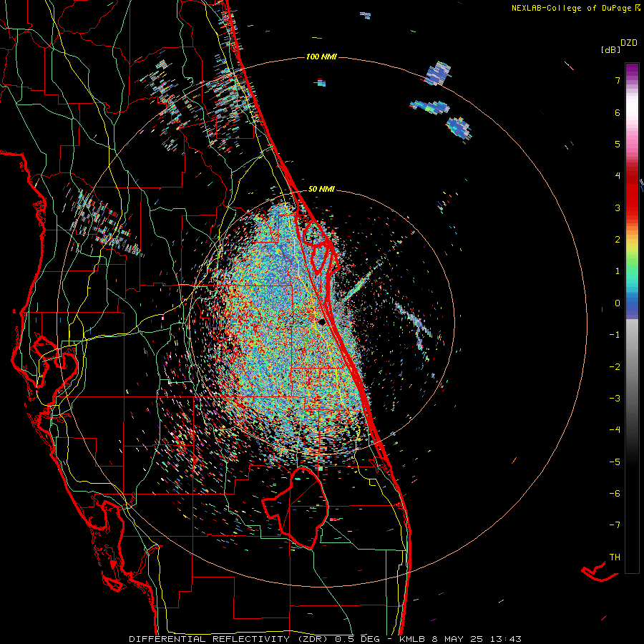This screenshot has width=644, height=644.
Task: Select the "-3" value on the dB scale
Action: pos(615,398)
